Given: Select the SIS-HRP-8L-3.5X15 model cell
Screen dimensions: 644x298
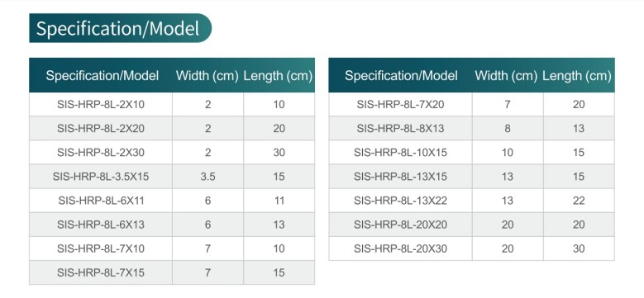Looking at the screenshot, I should click(101, 177).
